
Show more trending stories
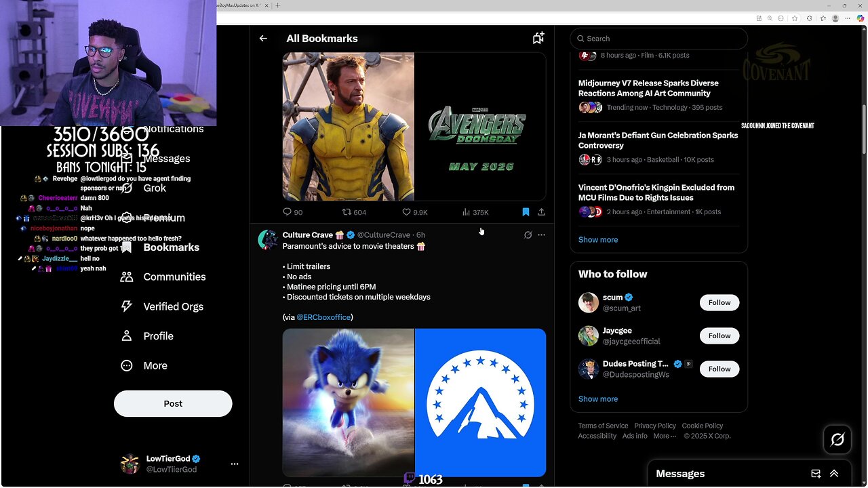tap(598, 240)
